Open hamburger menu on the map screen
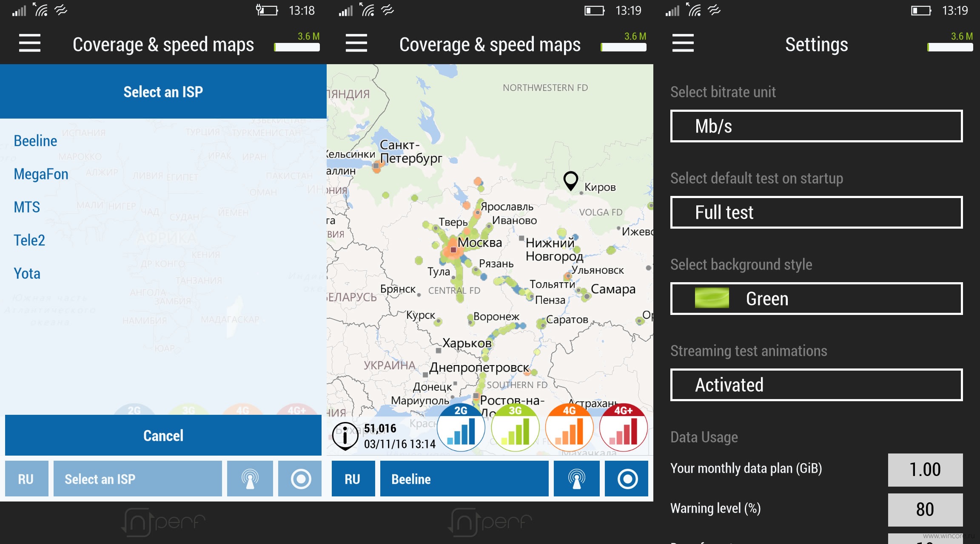The image size is (980, 544). tap(356, 43)
